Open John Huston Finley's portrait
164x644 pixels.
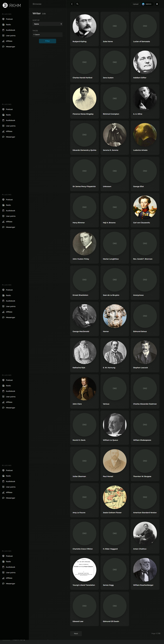tap(84, 244)
